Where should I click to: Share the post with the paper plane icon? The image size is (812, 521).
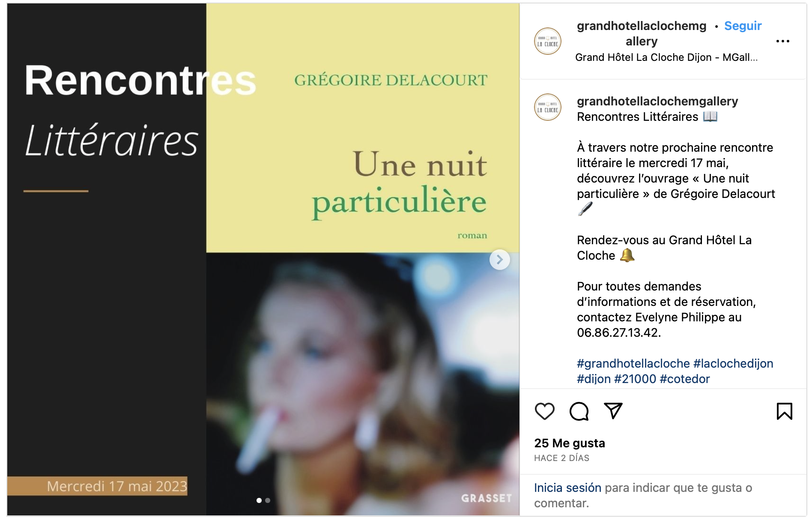point(613,411)
